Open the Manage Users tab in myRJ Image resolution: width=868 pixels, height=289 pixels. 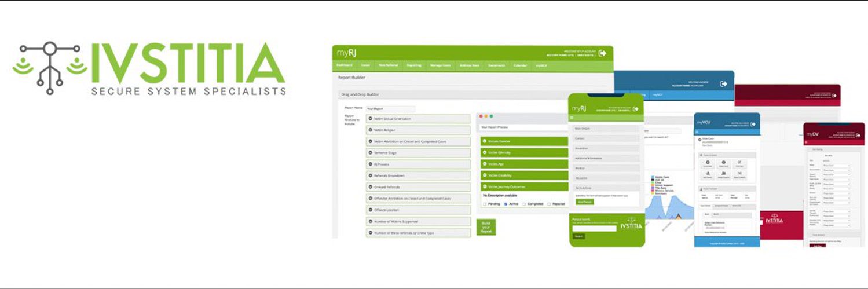[x=440, y=65]
